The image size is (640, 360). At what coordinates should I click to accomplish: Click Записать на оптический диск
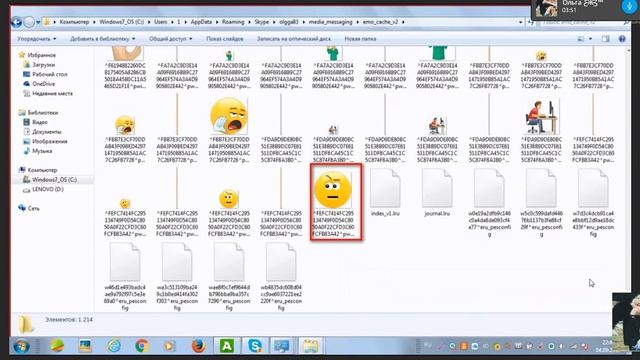coord(294,39)
